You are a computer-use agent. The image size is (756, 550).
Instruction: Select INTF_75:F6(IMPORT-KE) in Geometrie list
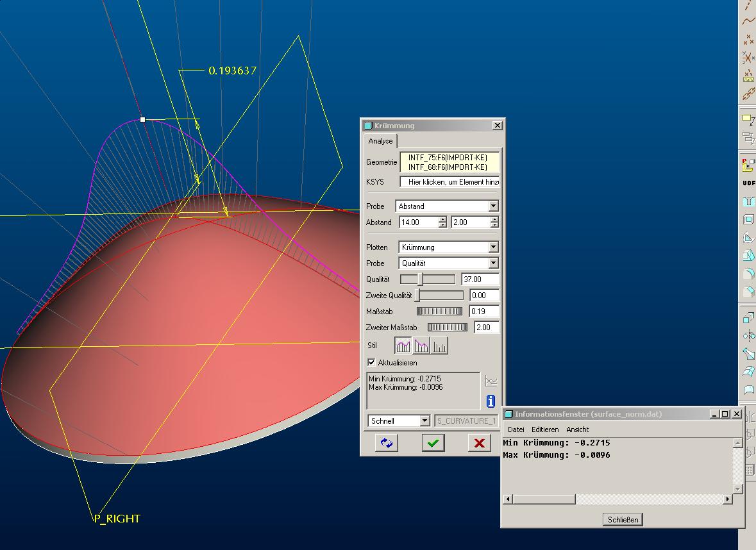tap(448, 158)
